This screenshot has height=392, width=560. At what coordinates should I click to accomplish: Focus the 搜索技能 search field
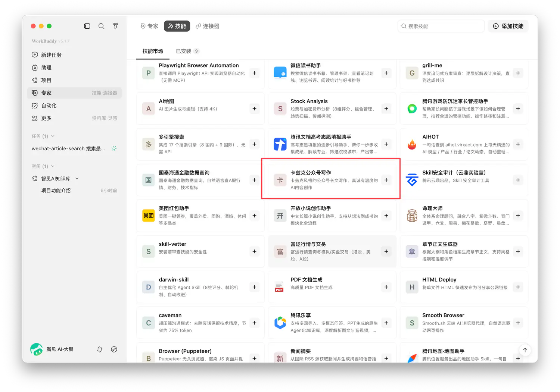click(441, 26)
